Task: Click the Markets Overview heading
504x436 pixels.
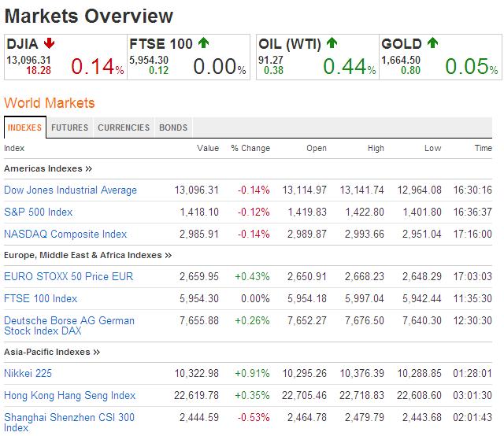Action: point(89,16)
